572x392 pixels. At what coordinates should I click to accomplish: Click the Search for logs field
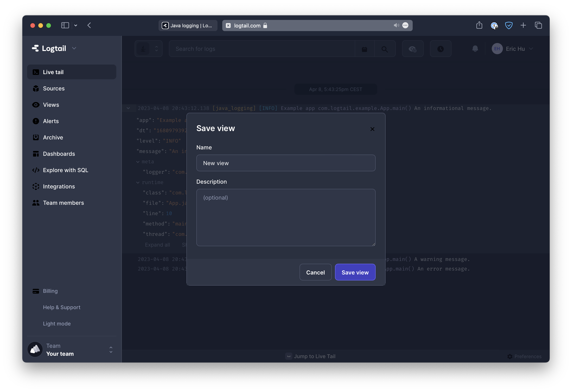[262, 49]
